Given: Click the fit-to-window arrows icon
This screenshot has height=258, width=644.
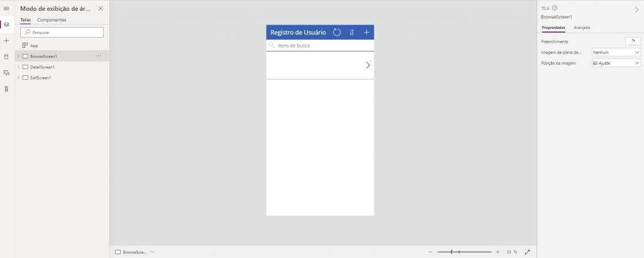Looking at the screenshot, I should (527, 252).
